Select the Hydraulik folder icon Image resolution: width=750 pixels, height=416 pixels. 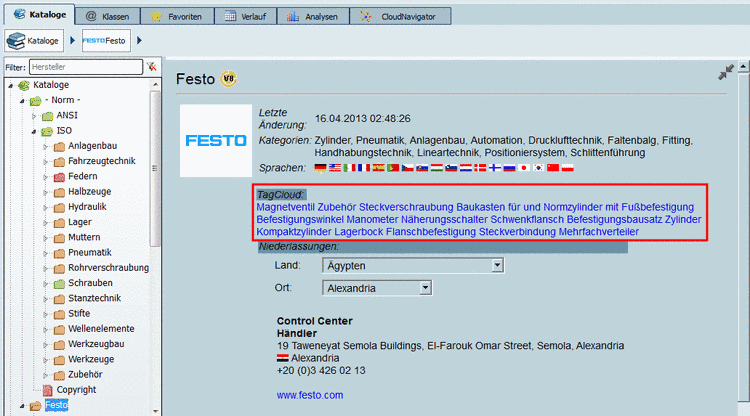coord(59,208)
